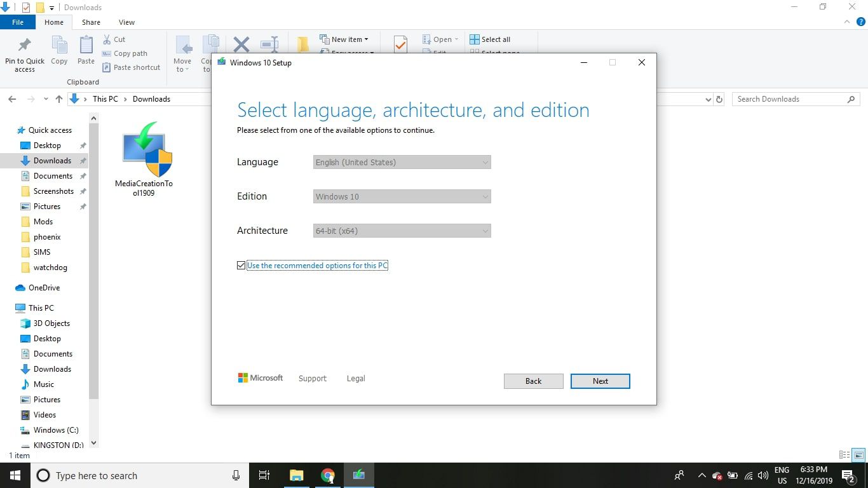The image size is (868, 488).
Task: Go back with the Explorer back arrow
Action: tap(11, 99)
